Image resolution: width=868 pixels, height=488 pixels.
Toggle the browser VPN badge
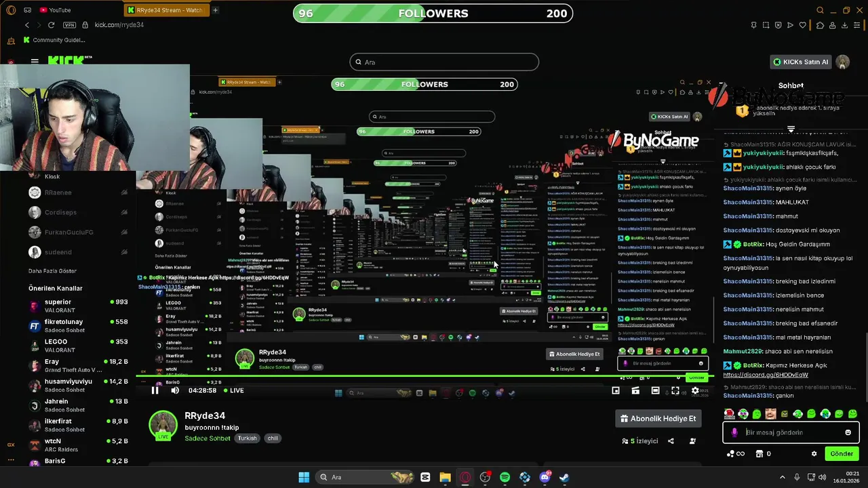coord(69,25)
